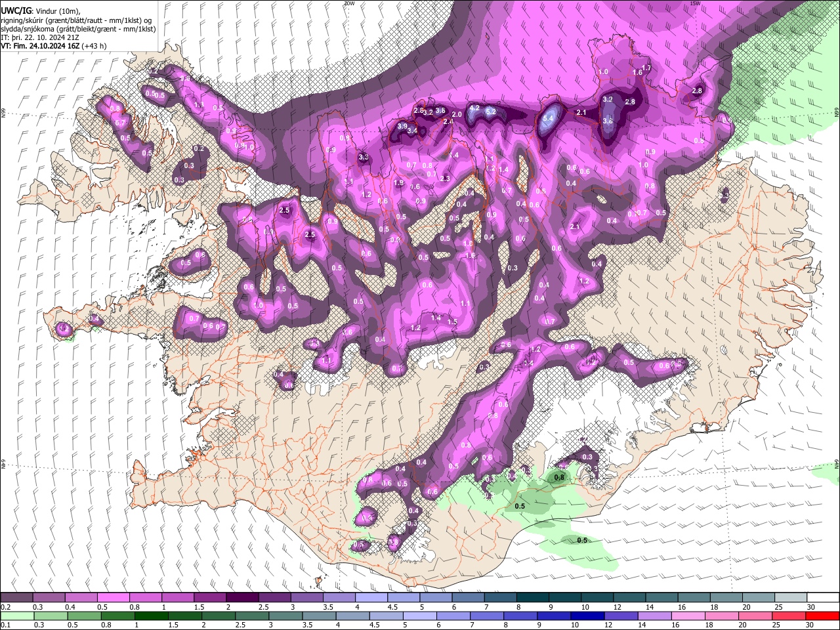The image size is (840, 630).
Task: Click the '(+43 h)' forecast offset text
Action: (94, 46)
